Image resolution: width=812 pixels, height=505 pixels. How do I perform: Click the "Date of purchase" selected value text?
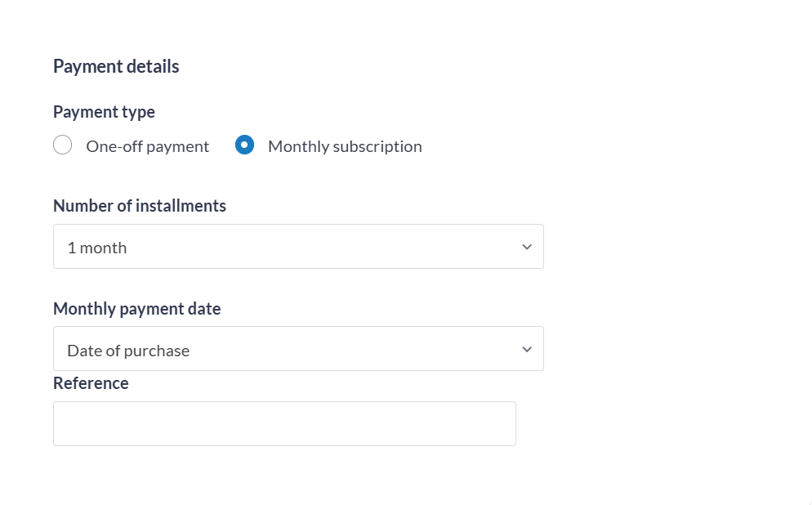coord(128,351)
